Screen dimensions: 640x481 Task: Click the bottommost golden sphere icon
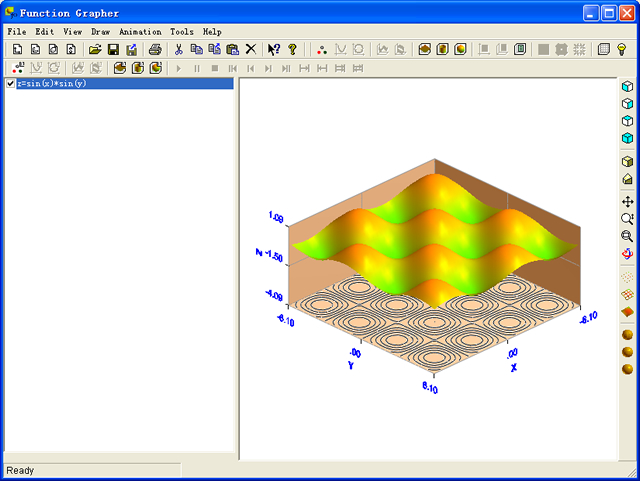pyautogui.click(x=627, y=369)
